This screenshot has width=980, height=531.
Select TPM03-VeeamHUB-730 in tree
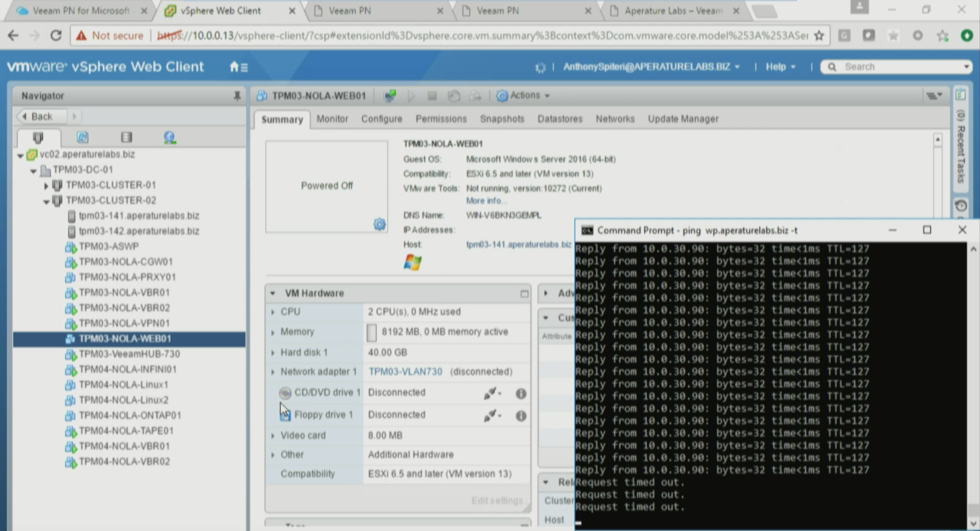point(129,354)
